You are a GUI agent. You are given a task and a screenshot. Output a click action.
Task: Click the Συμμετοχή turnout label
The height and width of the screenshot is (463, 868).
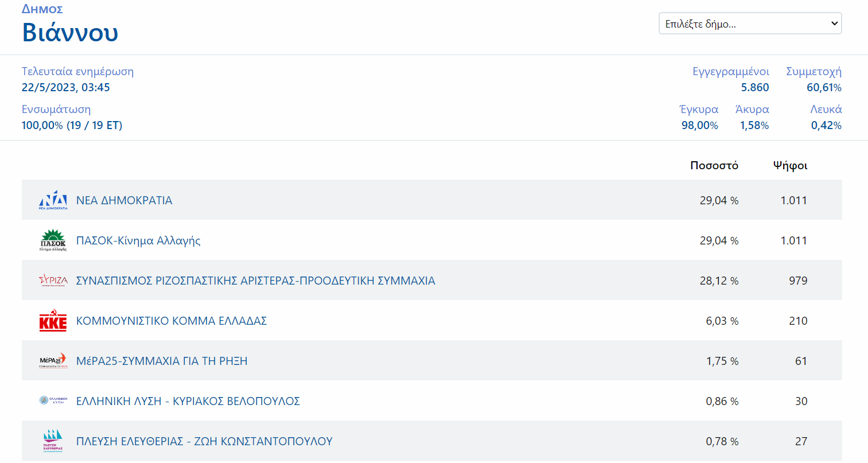coord(813,72)
